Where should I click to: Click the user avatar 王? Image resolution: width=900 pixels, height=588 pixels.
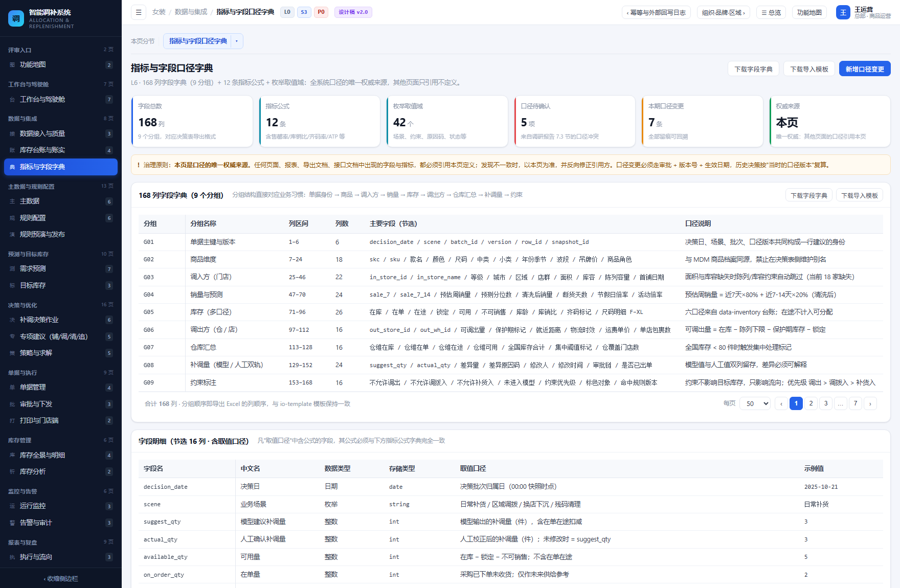click(x=843, y=12)
